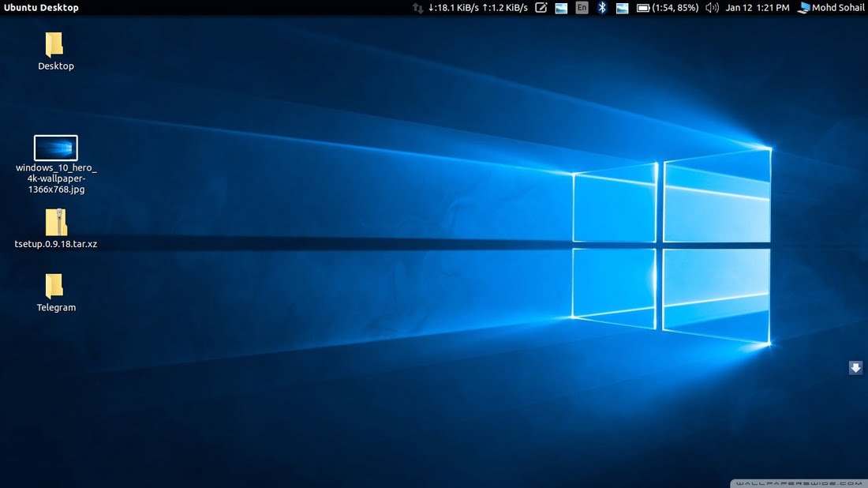Image resolution: width=868 pixels, height=488 pixels.
Task: Open the Mohd Sohail session menu
Action: pyautogui.click(x=838, y=8)
